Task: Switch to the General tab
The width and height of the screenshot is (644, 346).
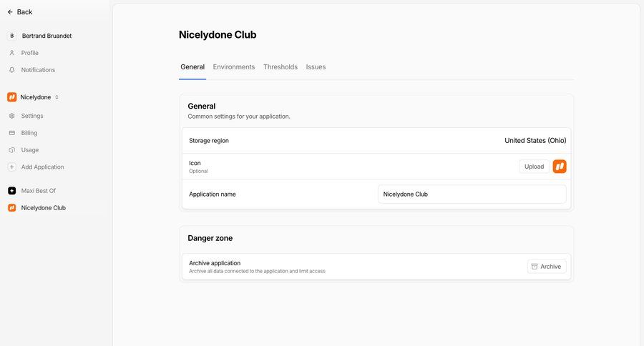Action: [192, 67]
